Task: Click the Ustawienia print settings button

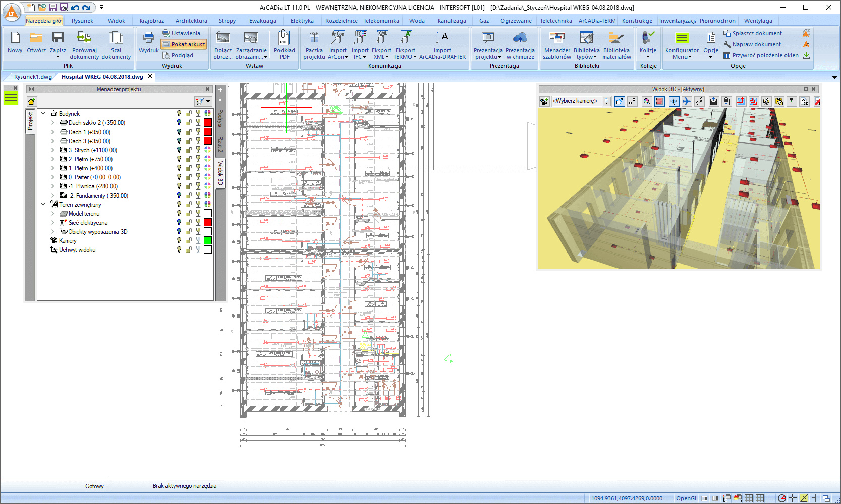Action: click(x=181, y=33)
